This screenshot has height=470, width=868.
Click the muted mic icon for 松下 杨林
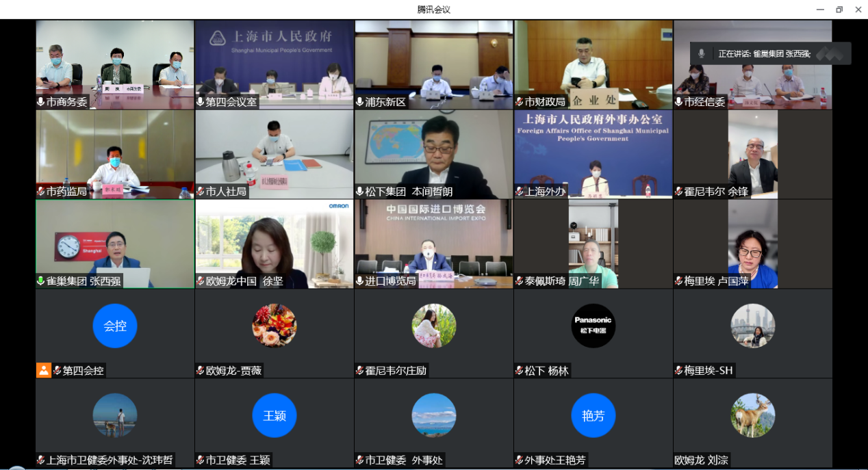(x=520, y=371)
